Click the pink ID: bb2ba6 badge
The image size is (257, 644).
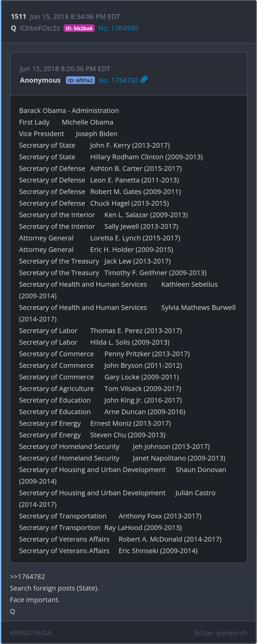coord(79,28)
